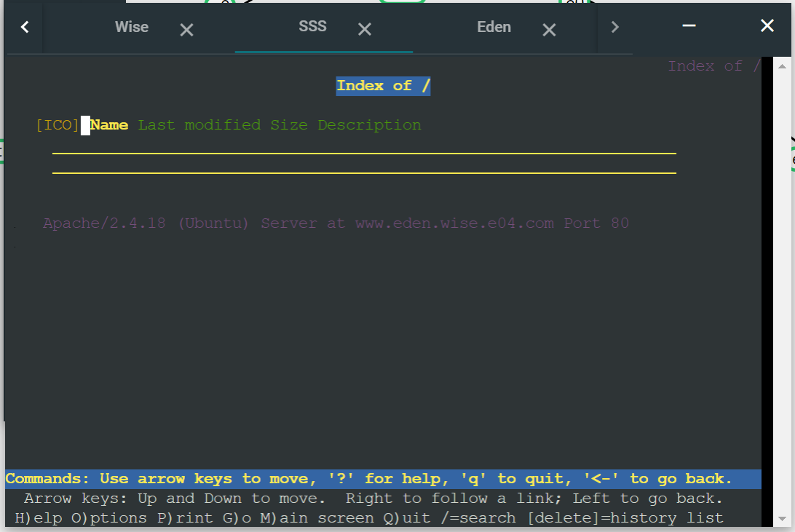Click the left tab-navigation chevron
795x532 pixels.
[x=24, y=27]
